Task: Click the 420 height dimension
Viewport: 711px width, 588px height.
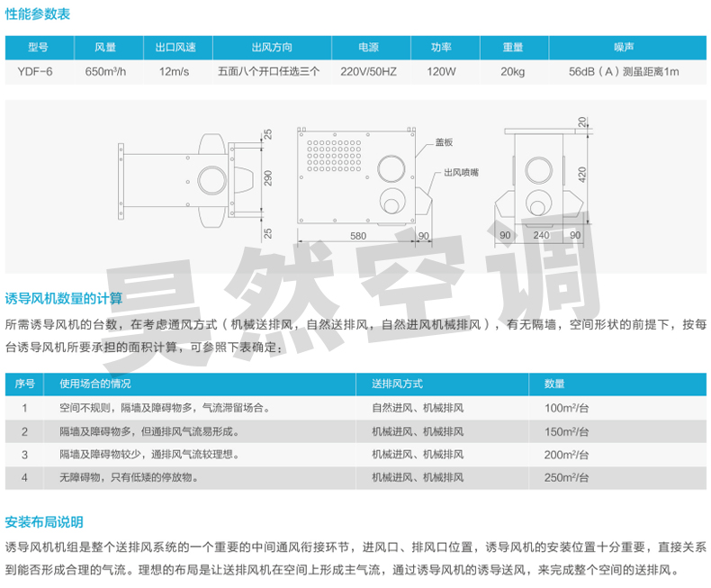Action: tap(582, 172)
